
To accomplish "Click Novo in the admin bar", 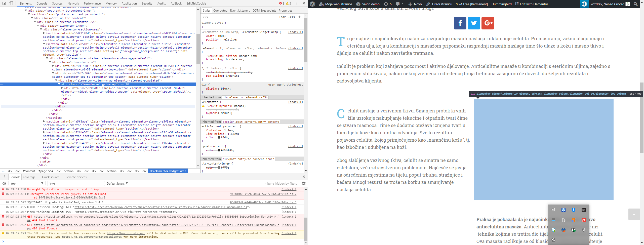I will [415, 4].
